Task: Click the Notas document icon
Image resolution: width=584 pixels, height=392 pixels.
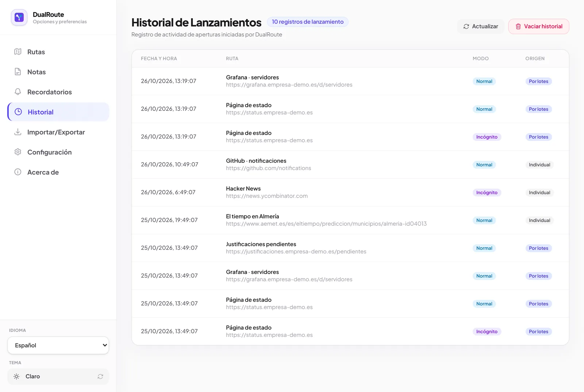Action: [18, 72]
